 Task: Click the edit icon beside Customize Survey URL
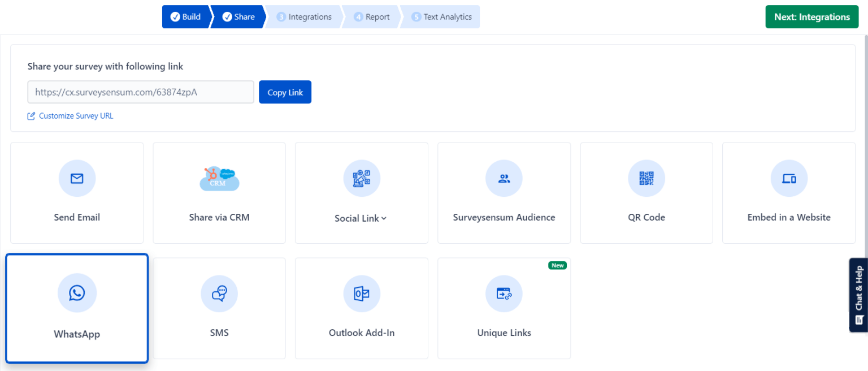click(31, 116)
